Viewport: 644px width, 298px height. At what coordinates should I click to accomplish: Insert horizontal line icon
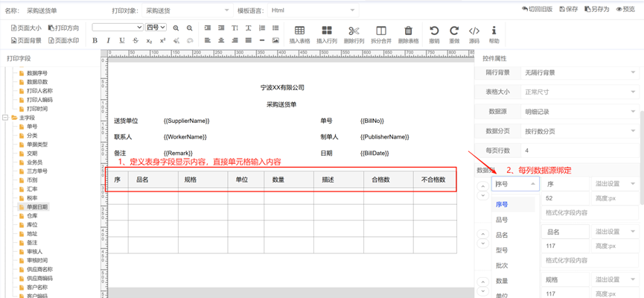pos(261,40)
